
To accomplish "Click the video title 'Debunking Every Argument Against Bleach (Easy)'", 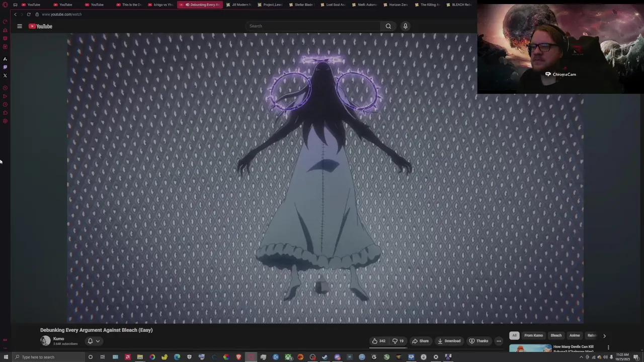I will [96, 330].
